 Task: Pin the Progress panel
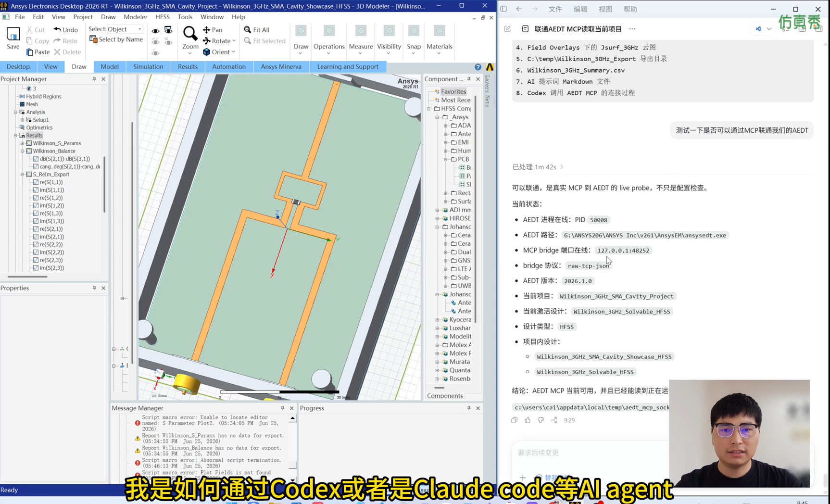click(469, 408)
